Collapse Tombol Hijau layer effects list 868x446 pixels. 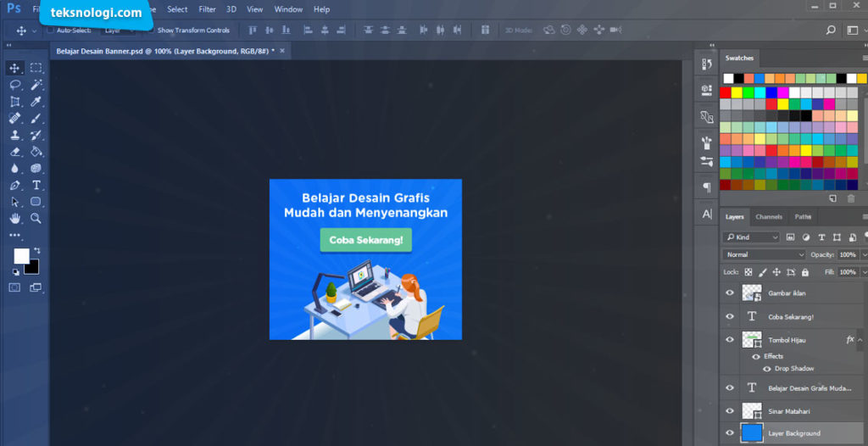pyautogui.click(x=860, y=339)
